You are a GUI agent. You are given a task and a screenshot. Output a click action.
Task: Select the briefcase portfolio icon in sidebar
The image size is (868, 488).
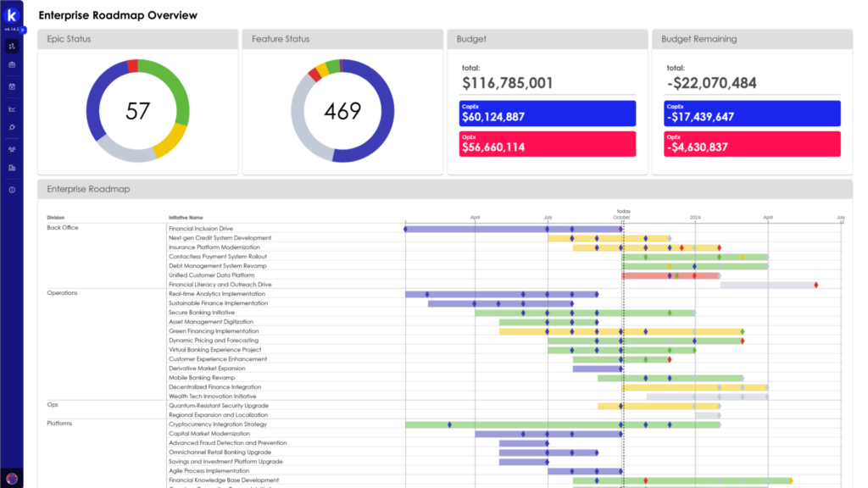point(12,66)
